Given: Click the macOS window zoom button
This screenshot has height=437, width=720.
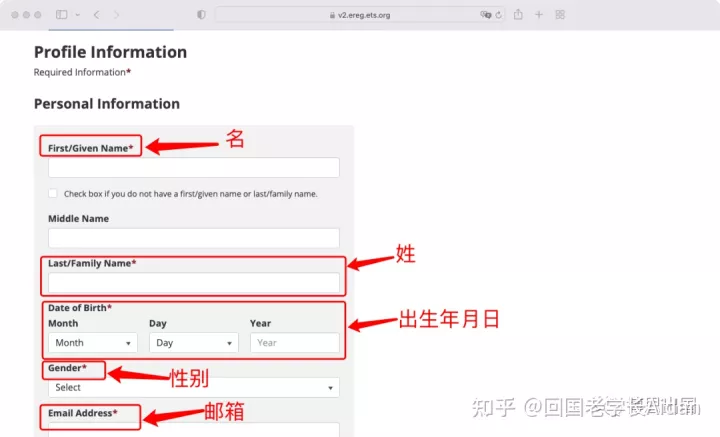Looking at the screenshot, I should 38,15.
